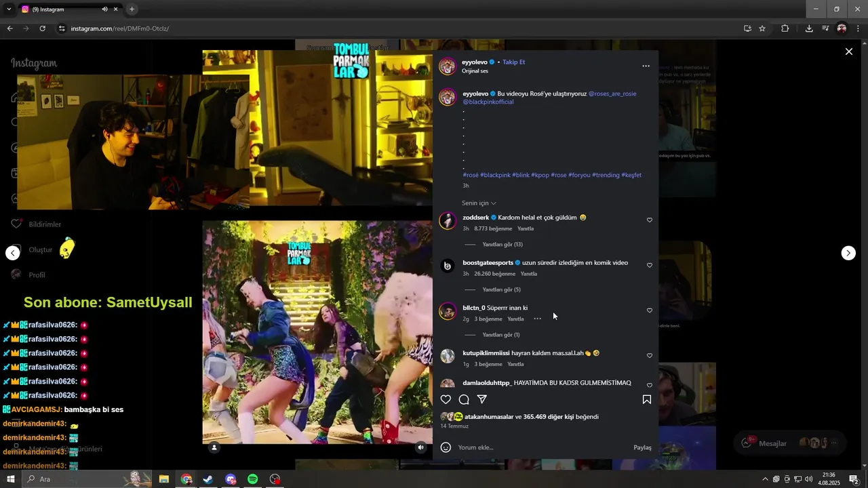
Task: Like boostgateesports' comment
Action: click(x=649, y=266)
